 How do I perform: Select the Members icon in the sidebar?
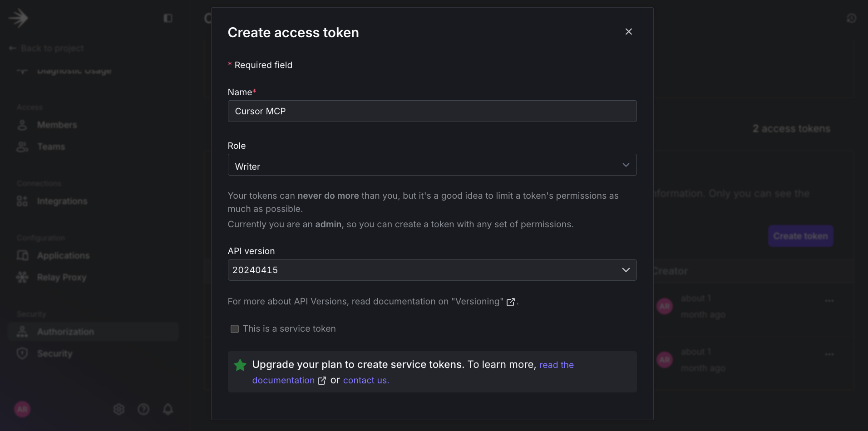22,125
